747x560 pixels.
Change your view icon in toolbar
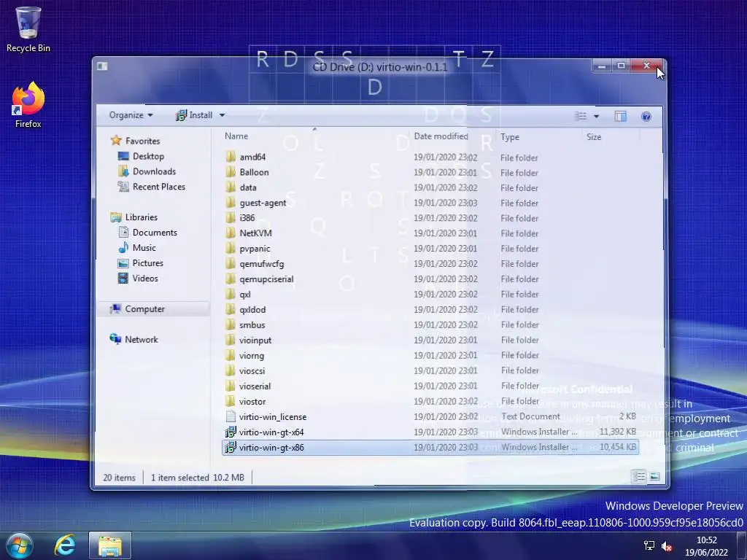click(580, 116)
